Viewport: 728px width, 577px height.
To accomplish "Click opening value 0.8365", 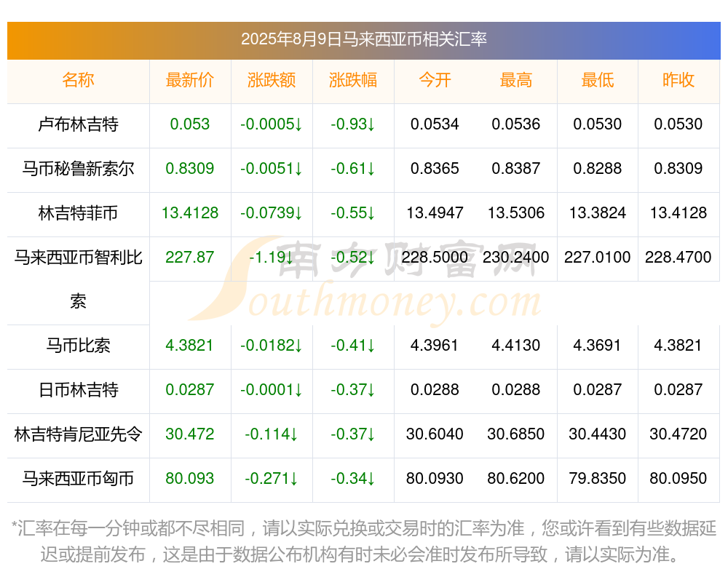I will pos(435,168).
